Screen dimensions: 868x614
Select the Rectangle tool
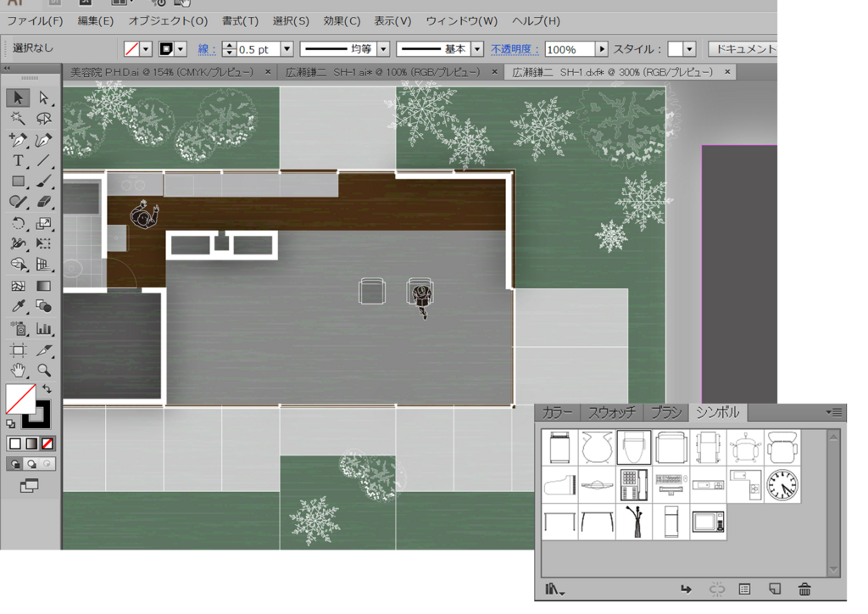coord(18,181)
